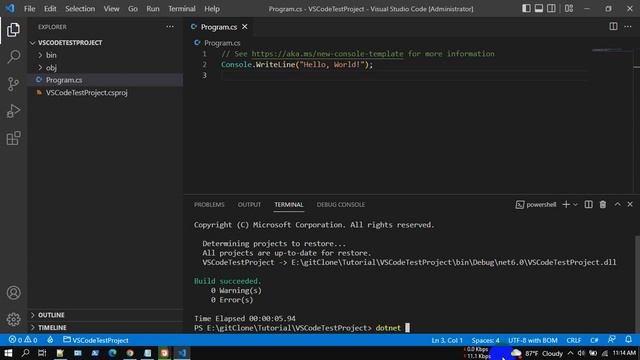Customize layout icon in title bar
The height and width of the screenshot is (360, 640).
[569, 9]
